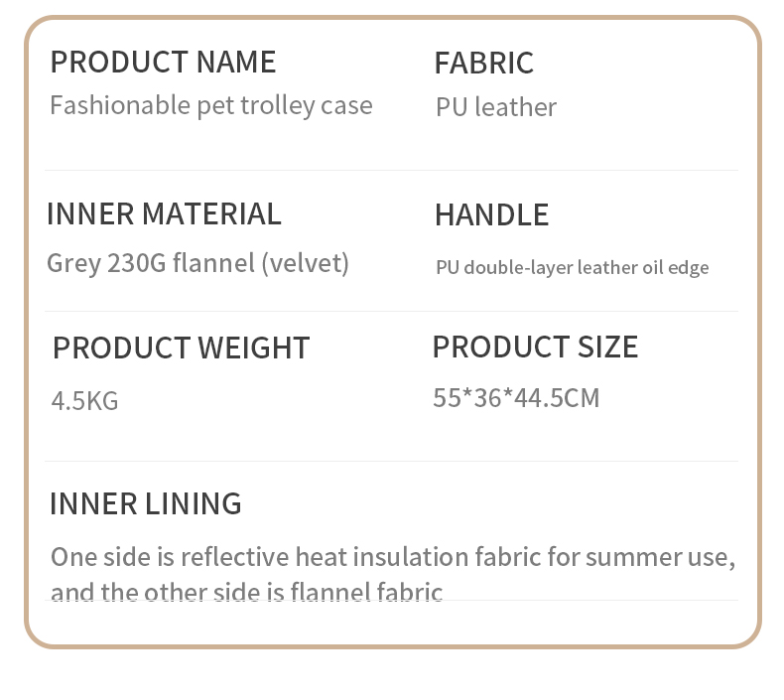Click the word summer in lining description
This screenshot has height=700, width=784.
click(633, 558)
